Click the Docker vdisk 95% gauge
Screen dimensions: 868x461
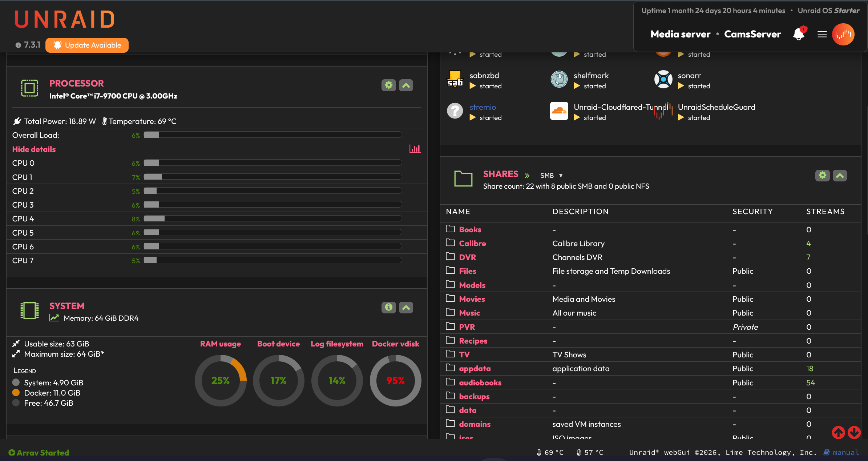pos(396,381)
